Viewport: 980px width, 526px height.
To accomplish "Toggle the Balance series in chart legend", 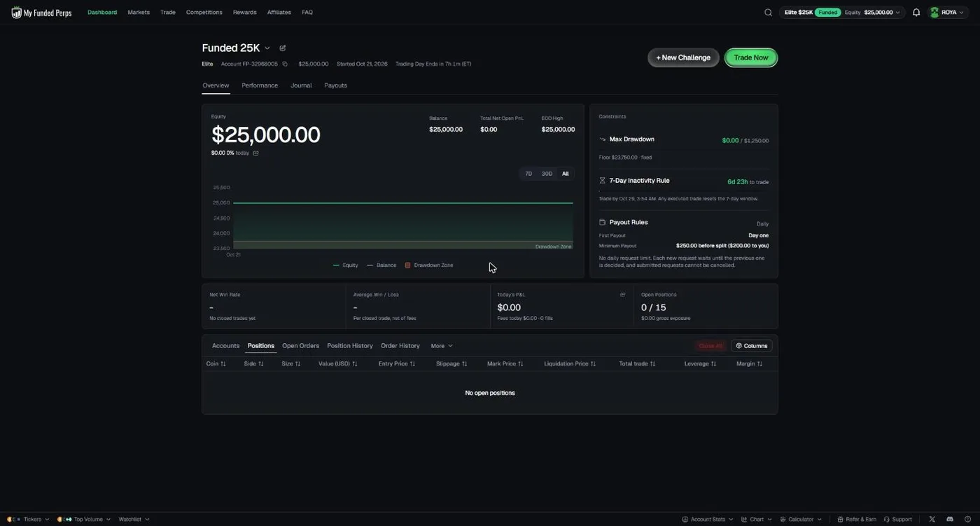I will coord(381,265).
